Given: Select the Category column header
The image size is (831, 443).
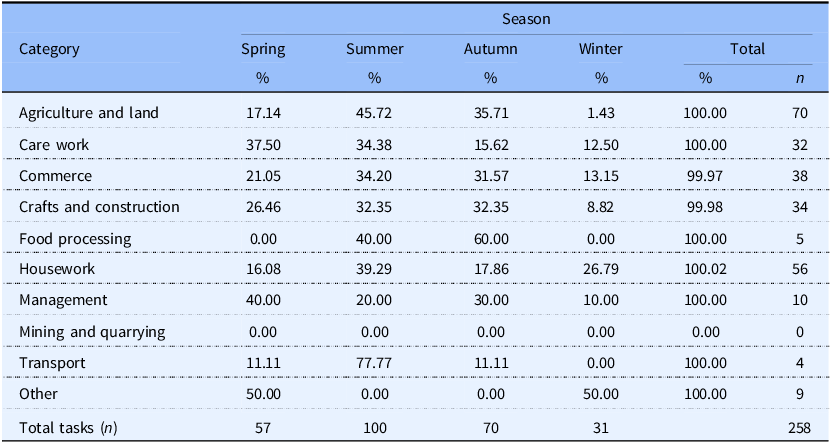Looking at the screenshot, I should pos(49,49).
